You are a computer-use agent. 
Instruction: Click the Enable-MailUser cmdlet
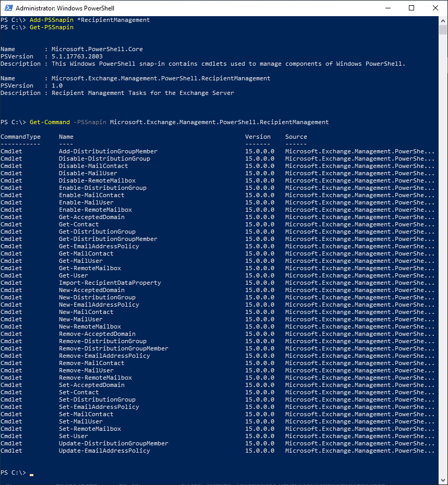pyautogui.click(x=86, y=202)
